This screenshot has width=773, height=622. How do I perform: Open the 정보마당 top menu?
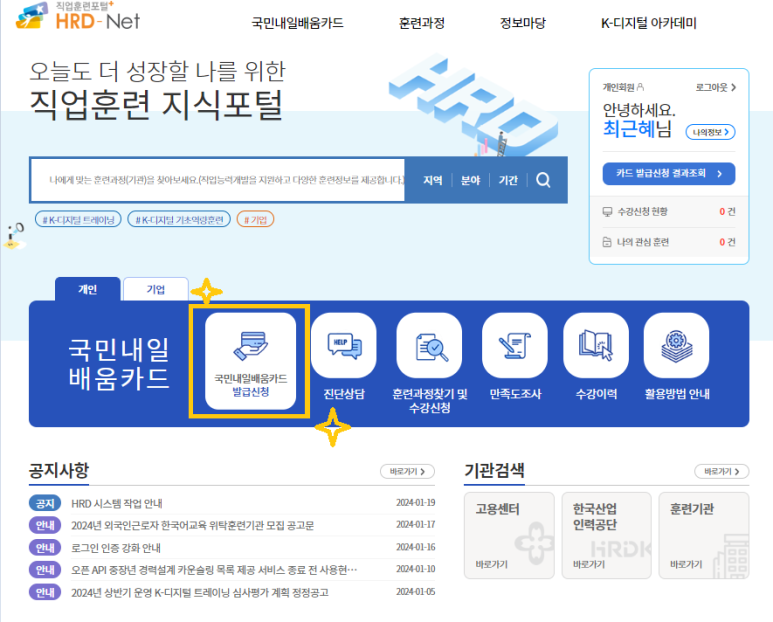[x=523, y=23]
